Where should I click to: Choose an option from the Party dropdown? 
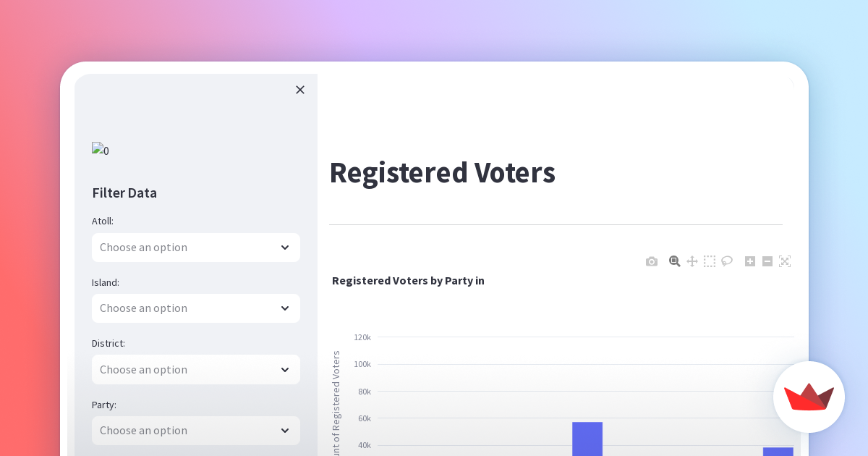coord(195,430)
